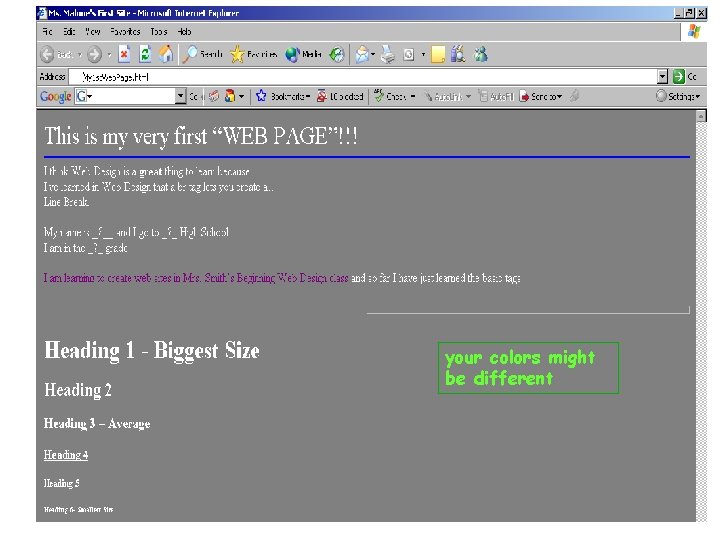Image resolution: width=720 pixels, height=540 pixels.
Task: Open the File menu
Action: tap(47, 32)
